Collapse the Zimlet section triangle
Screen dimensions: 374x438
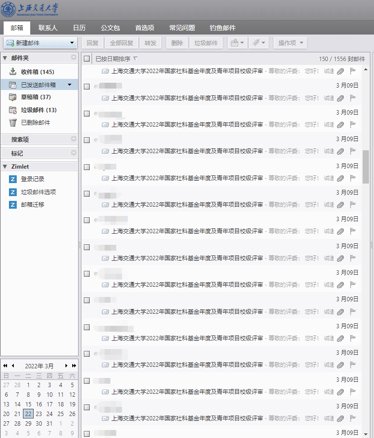pos(5,166)
